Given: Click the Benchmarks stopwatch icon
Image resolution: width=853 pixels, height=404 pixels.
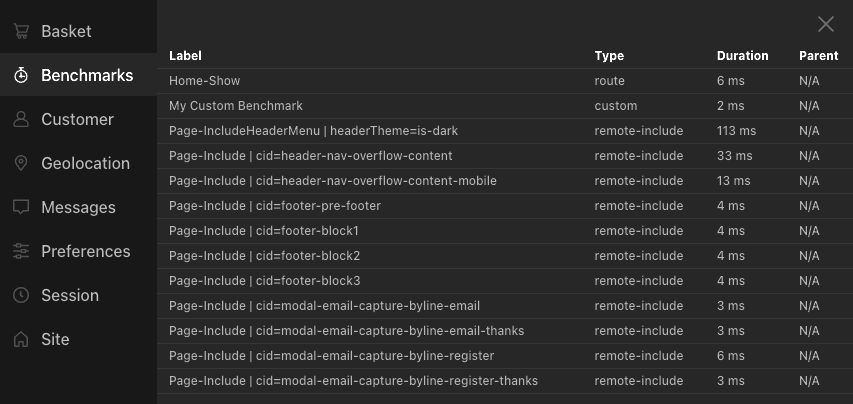Looking at the screenshot, I should (20, 75).
